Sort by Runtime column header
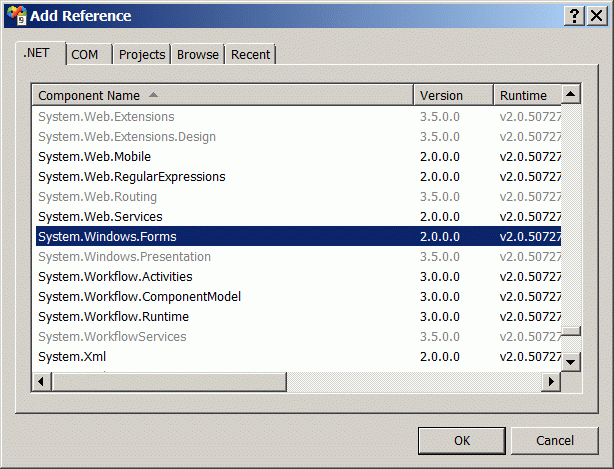The width and height of the screenshot is (614, 469). click(527, 95)
